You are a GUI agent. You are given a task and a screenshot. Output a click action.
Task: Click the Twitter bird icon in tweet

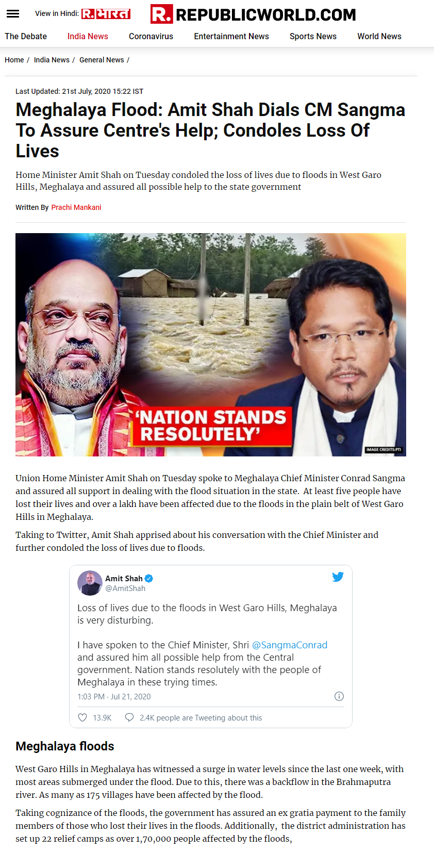tap(338, 577)
